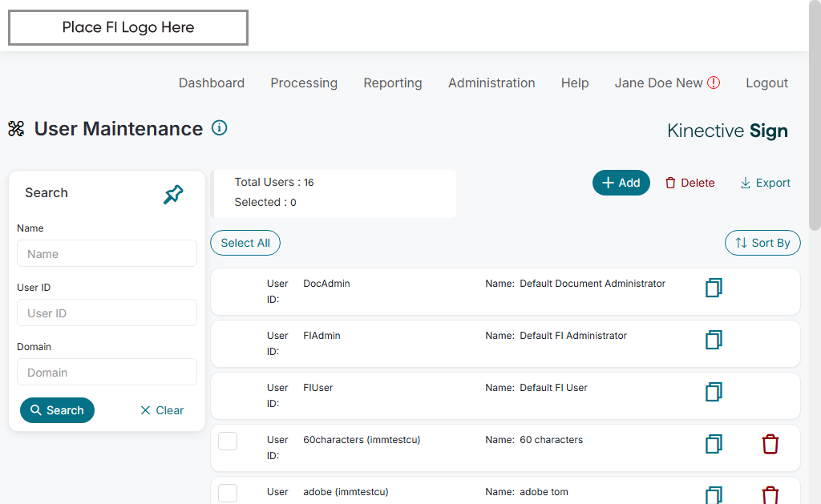The height and width of the screenshot is (504, 821).
Task: Select the adobe user checkbox
Action: (228, 493)
